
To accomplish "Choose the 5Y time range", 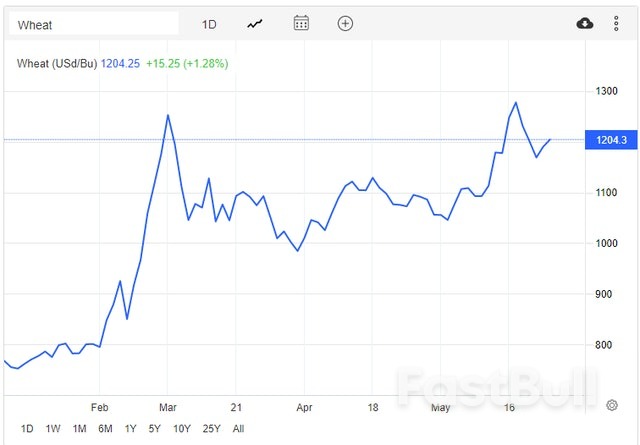I will (x=155, y=429).
